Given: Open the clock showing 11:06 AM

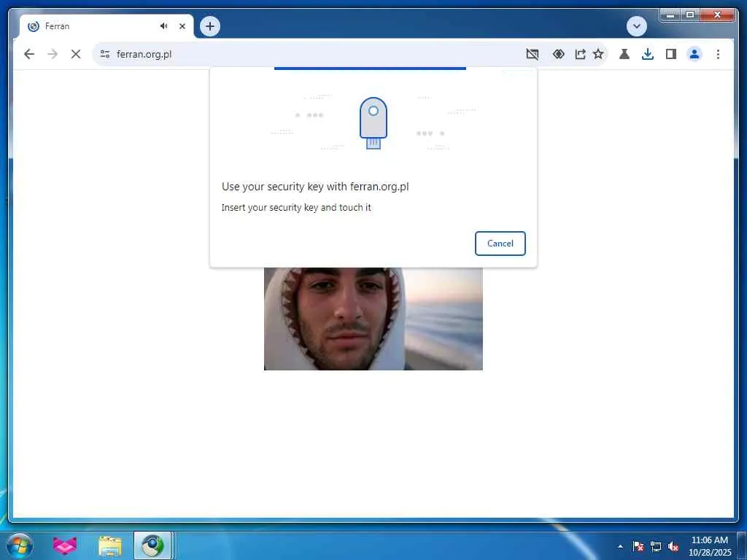Looking at the screenshot, I should click(x=709, y=546).
